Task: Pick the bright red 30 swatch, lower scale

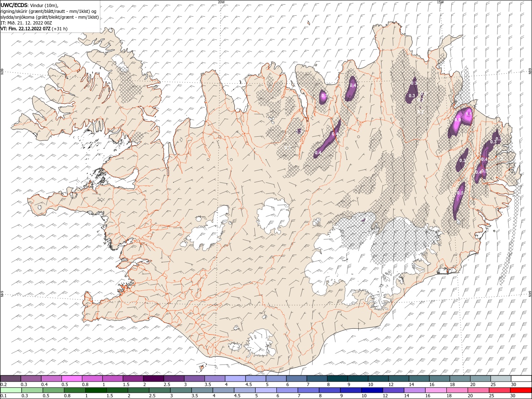Action: tap(520, 390)
